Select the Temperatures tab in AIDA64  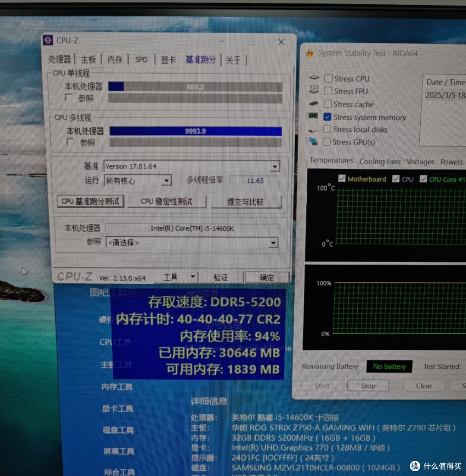[x=331, y=160]
